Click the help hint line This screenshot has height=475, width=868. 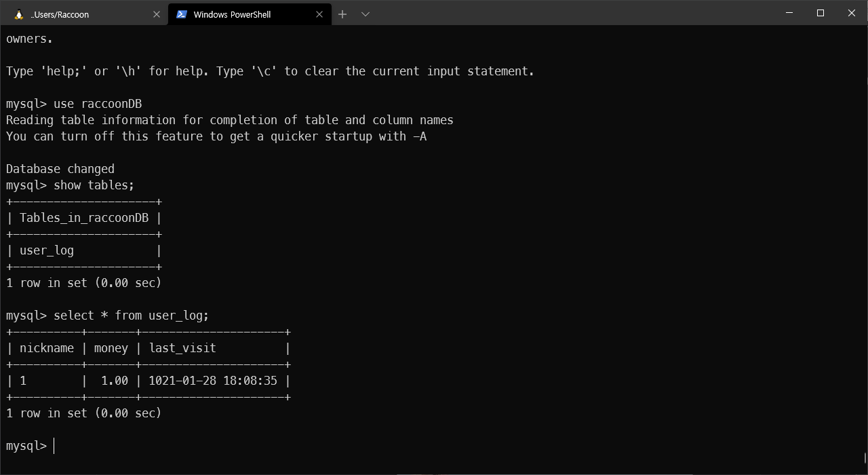[271, 71]
